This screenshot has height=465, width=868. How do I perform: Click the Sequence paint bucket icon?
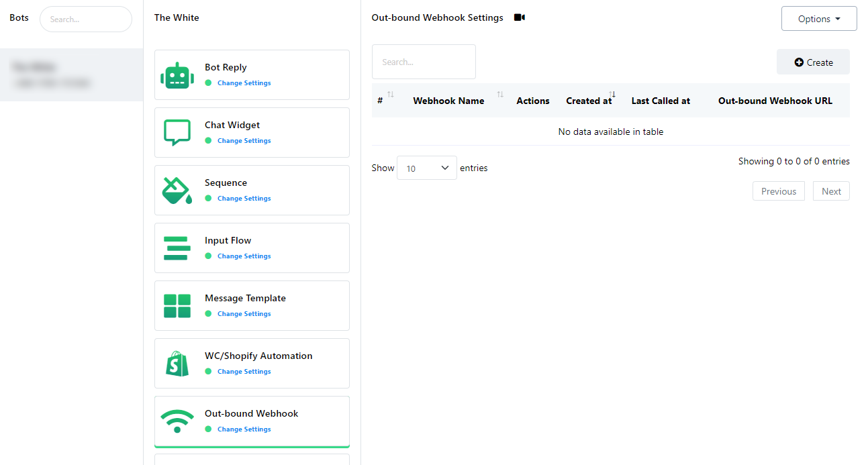pos(177,191)
